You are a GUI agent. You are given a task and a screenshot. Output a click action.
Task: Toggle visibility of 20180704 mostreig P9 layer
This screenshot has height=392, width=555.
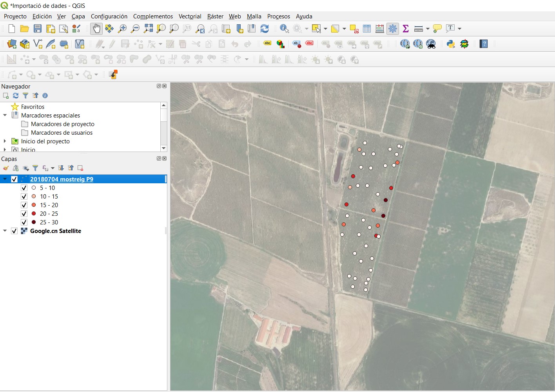tap(15, 179)
